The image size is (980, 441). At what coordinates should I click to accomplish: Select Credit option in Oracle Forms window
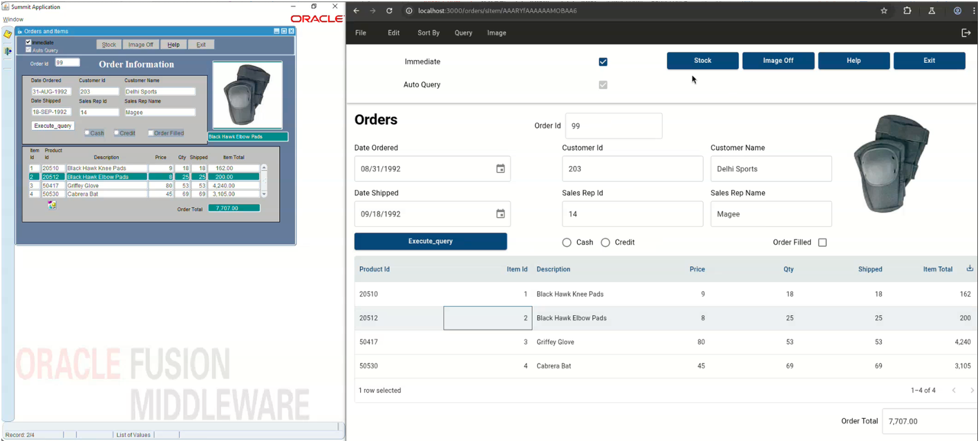117,133
